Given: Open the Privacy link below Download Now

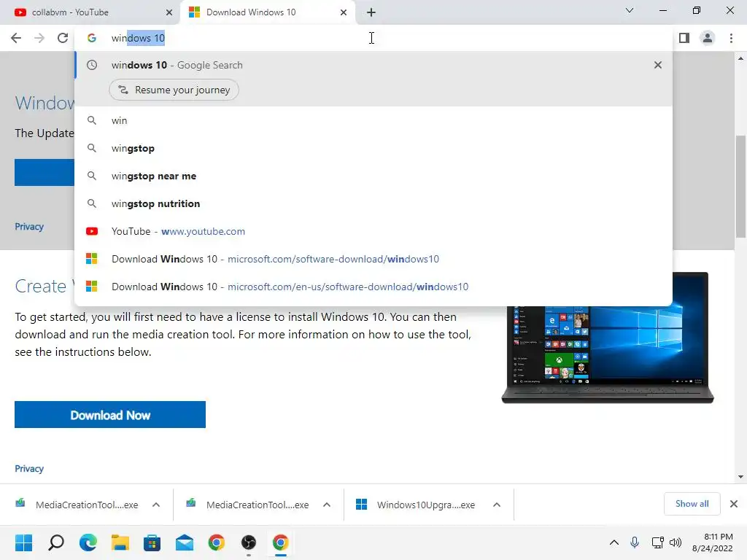Looking at the screenshot, I should point(29,469).
